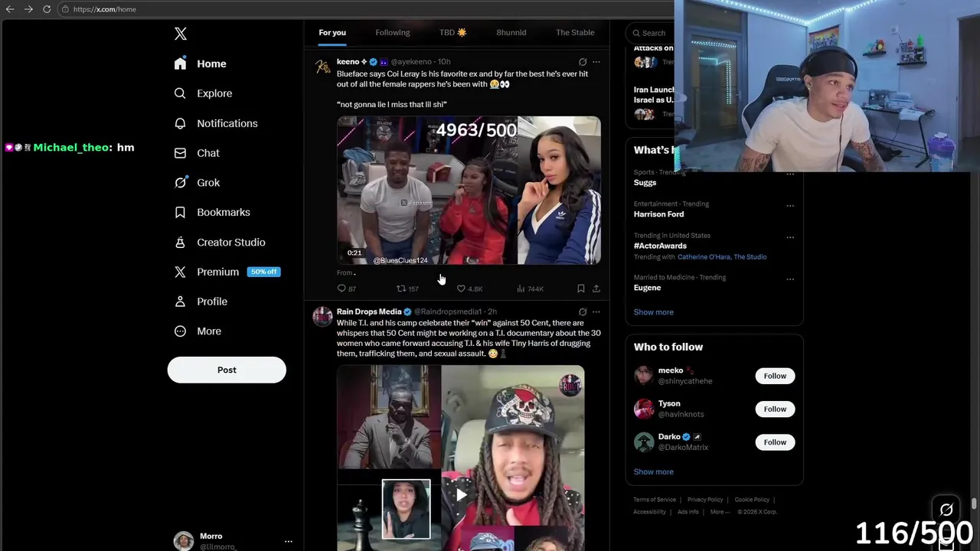Click the Notifications bell icon
This screenshot has width=980, height=551.
(x=180, y=123)
